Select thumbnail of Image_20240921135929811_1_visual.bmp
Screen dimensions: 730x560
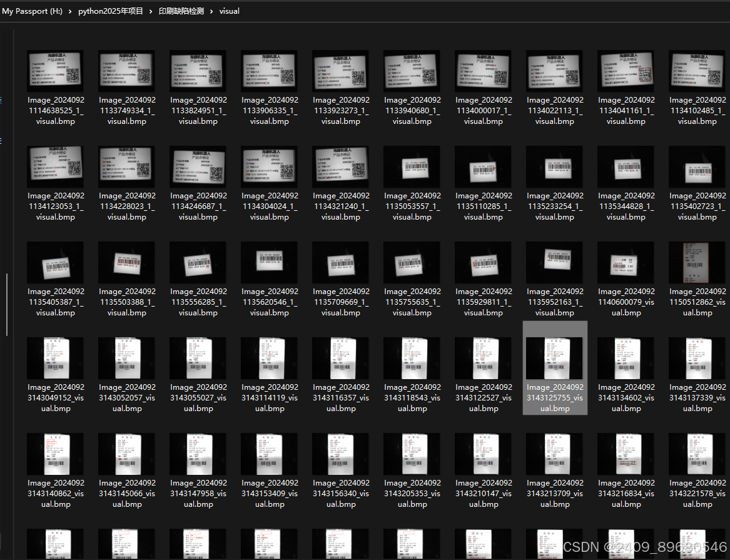(x=484, y=263)
